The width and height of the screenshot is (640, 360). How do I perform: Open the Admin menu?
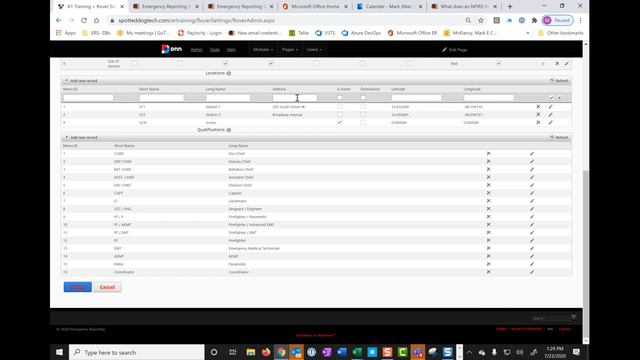(x=196, y=50)
